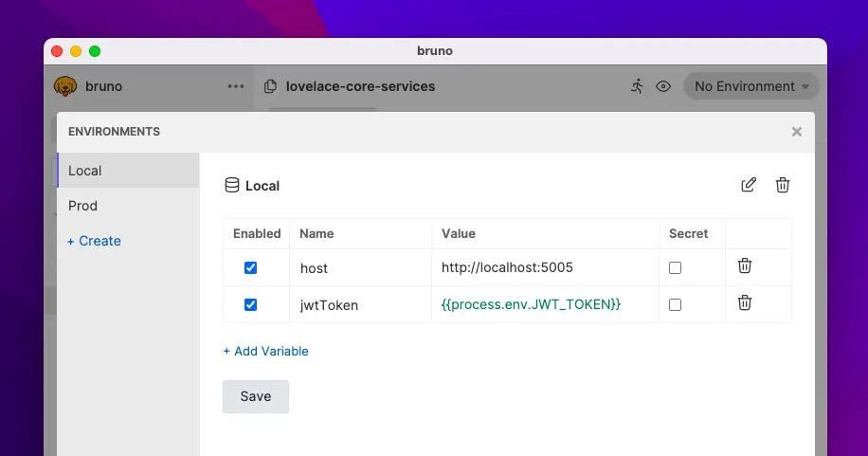Select the Prod environment in the sidebar
868x456 pixels.
[x=128, y=206]
